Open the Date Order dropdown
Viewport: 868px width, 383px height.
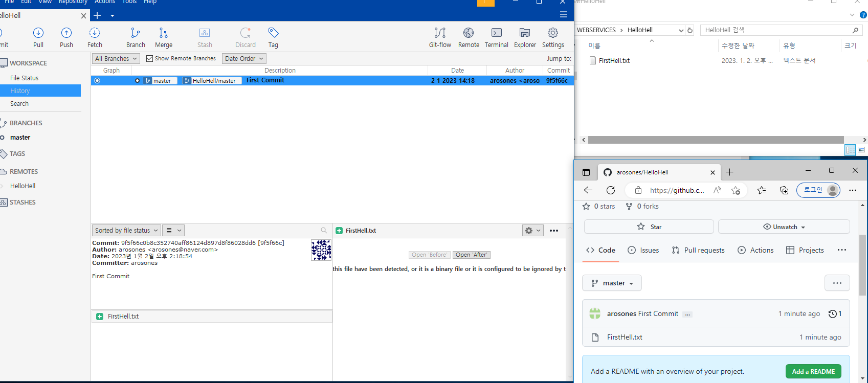pos(244,59)
